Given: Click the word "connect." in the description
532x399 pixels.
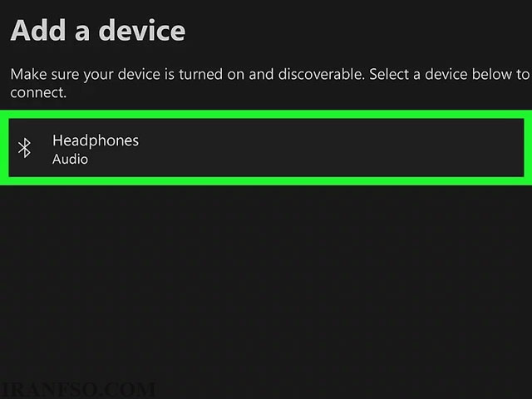Looking at the screenshot, I should pos(38,92).
